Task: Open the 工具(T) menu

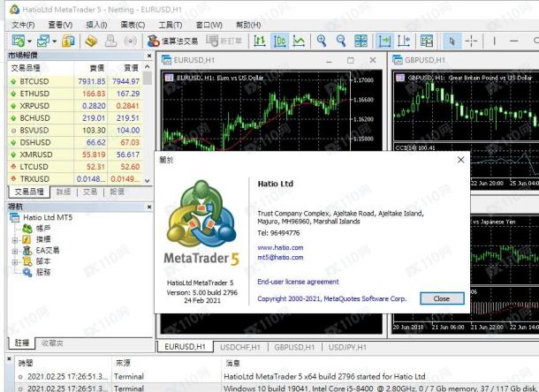Action: point(171,25)
